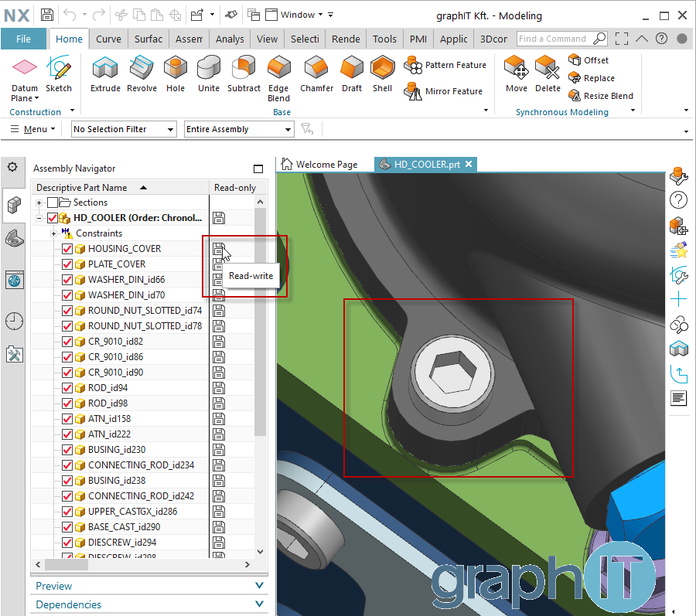Screen dimensions: 696x616
Task: Expand the Preview panel
Action: point(148,586)
